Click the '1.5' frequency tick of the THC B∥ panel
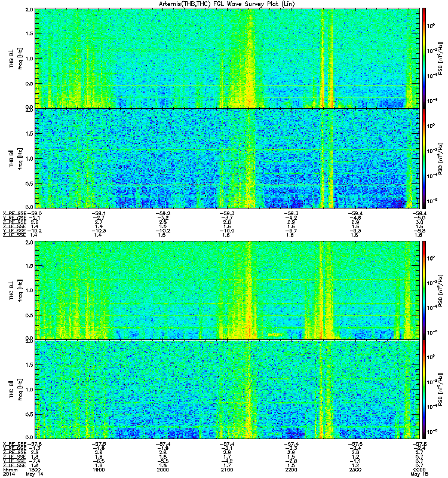Viewport: 448px width, 478px height. pyautogui.click(x=29, y=364)
